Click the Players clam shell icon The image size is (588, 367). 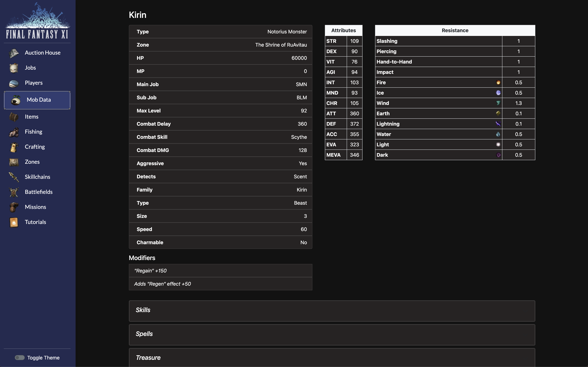click(14, 83)
